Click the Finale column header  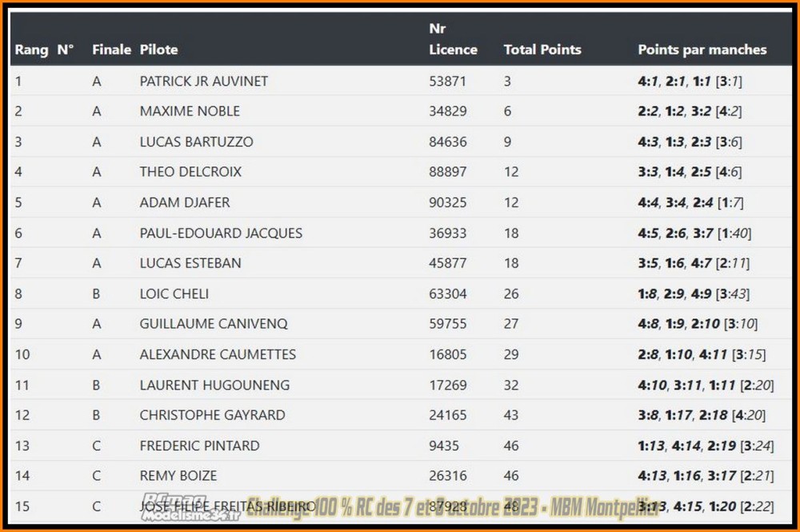pyautogui.click(x=111, y=50)
